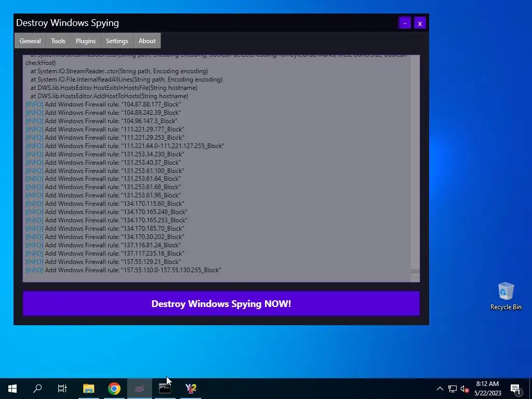Screen dimensions: 532x399
Task: Select log line "134.170.165.248_Block"
Action: (x=107, y=212)
